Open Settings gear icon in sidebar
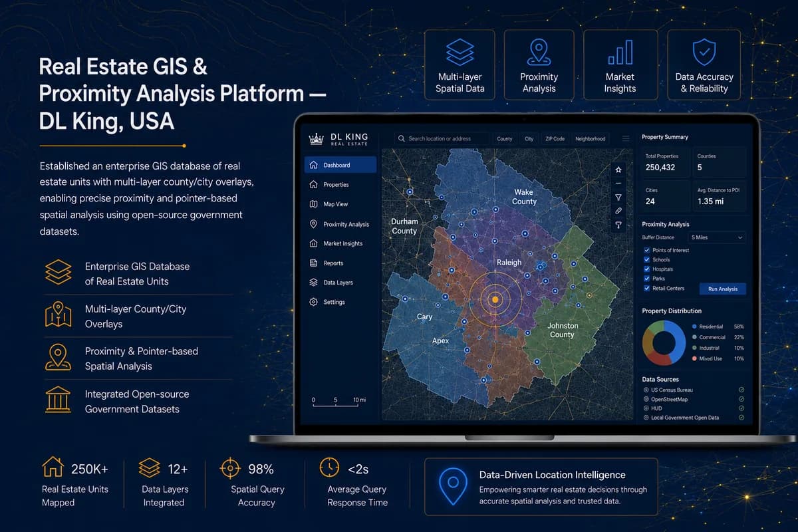 click(x=314, y=302)
